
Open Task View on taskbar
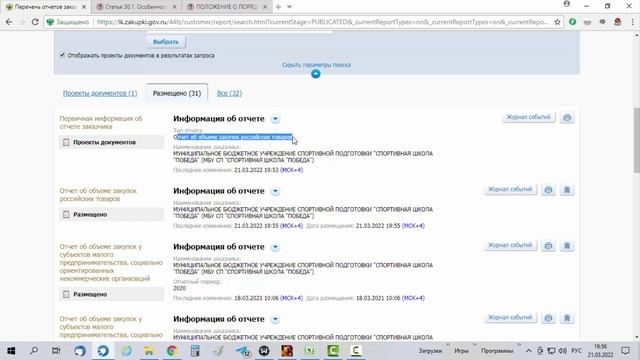(56, 351)
